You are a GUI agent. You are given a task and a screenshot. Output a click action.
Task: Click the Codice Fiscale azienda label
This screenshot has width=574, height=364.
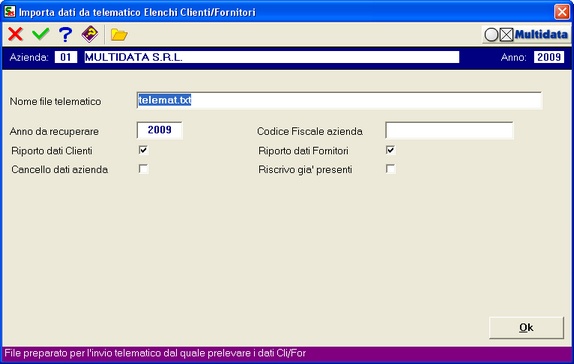pyautogui.click(x=310, y=131)
